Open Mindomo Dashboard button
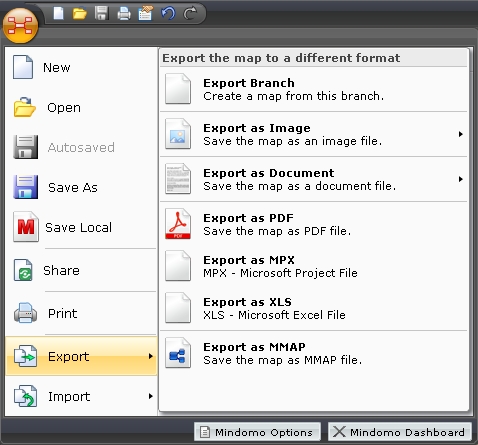The height and width of the screenshot is (445, 478). tap(400, 432)
